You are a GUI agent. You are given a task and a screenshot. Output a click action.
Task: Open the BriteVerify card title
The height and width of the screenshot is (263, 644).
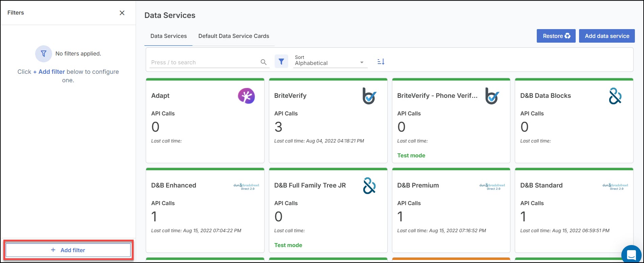(x=290, y=96)
